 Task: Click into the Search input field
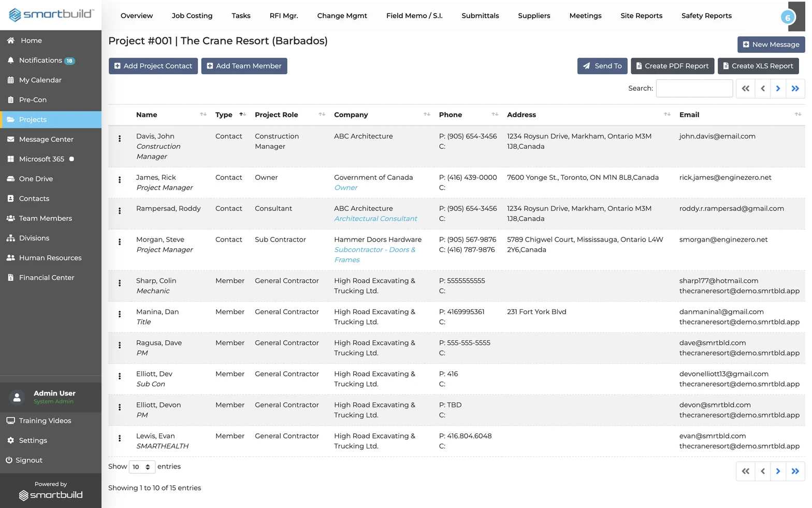pos(694,88)
